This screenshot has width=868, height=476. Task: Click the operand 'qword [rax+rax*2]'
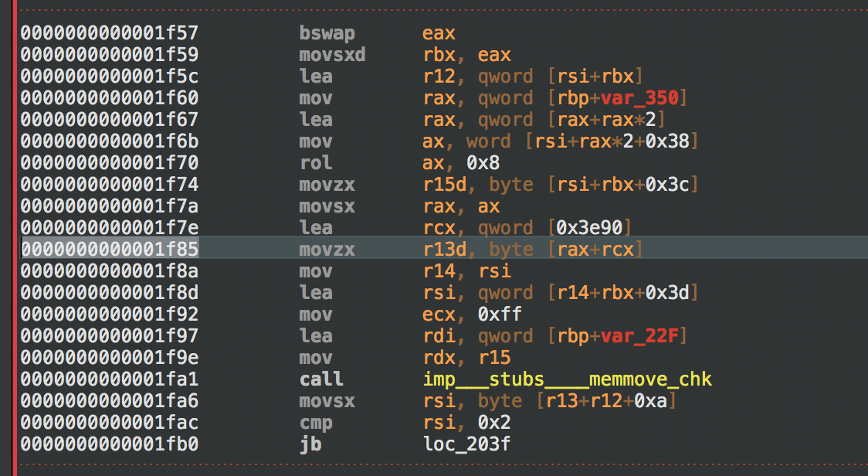[571, 120]
